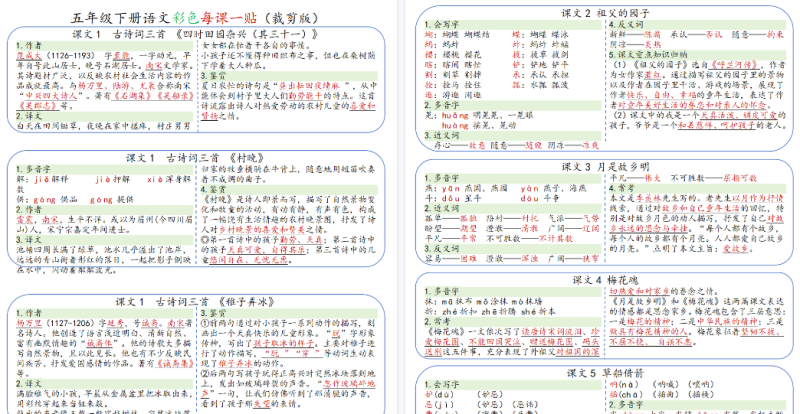Click heading '《四时田园杂兴（其三十一）》'
The width and height of the screenshot is (800, 414).
click(x=246, y=35)
